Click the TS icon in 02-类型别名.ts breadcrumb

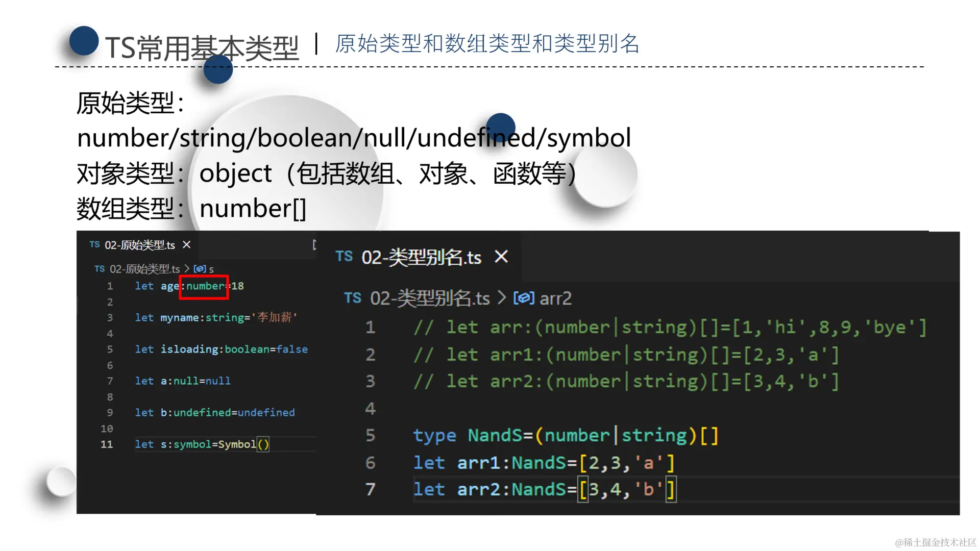pos(353,298)
